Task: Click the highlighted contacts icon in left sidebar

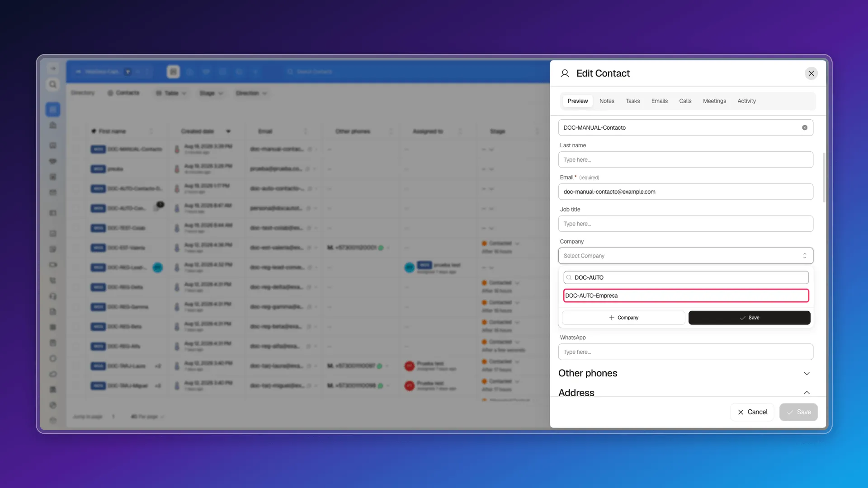Action: point(53,109)
